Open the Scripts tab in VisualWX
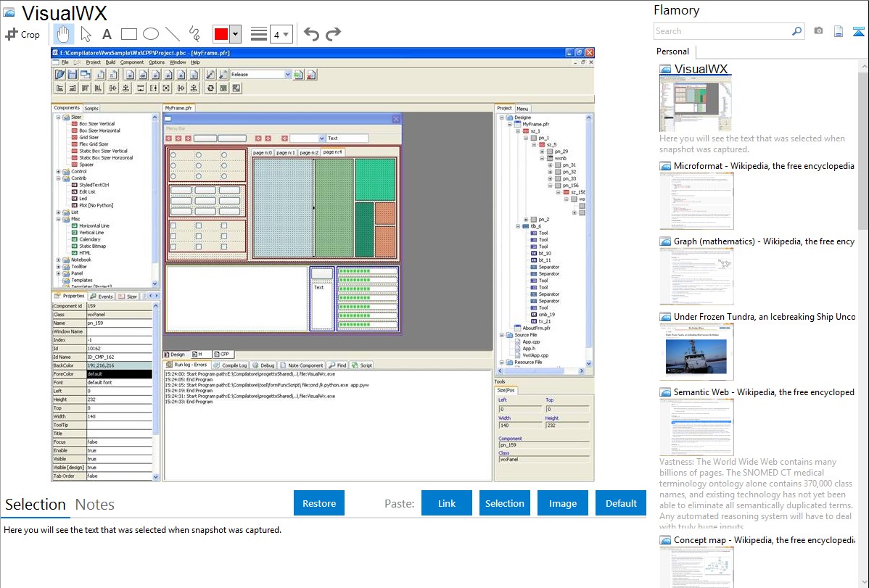 point(91,108)
